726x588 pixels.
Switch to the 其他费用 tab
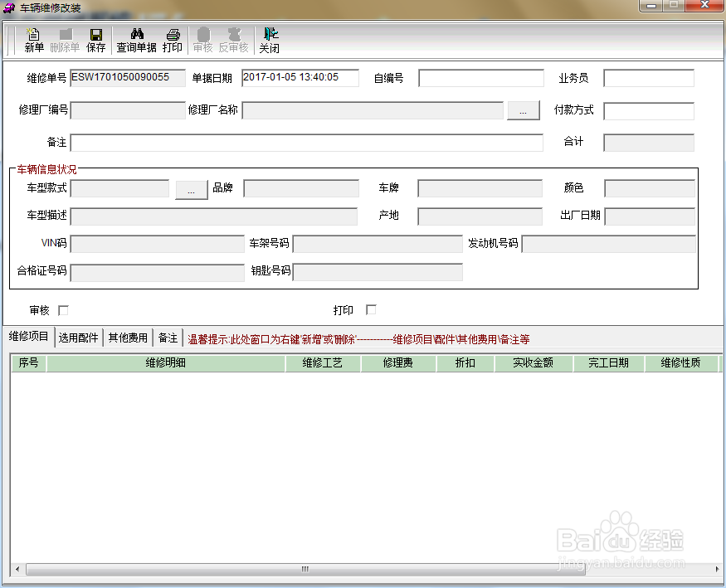click(128, 338)
